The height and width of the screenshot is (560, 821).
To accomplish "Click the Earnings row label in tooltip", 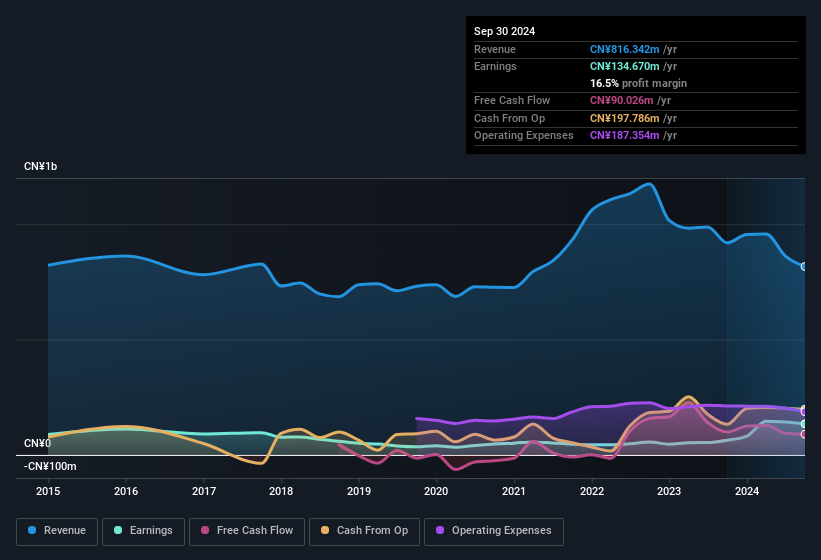I will click(x=495, y=66).
